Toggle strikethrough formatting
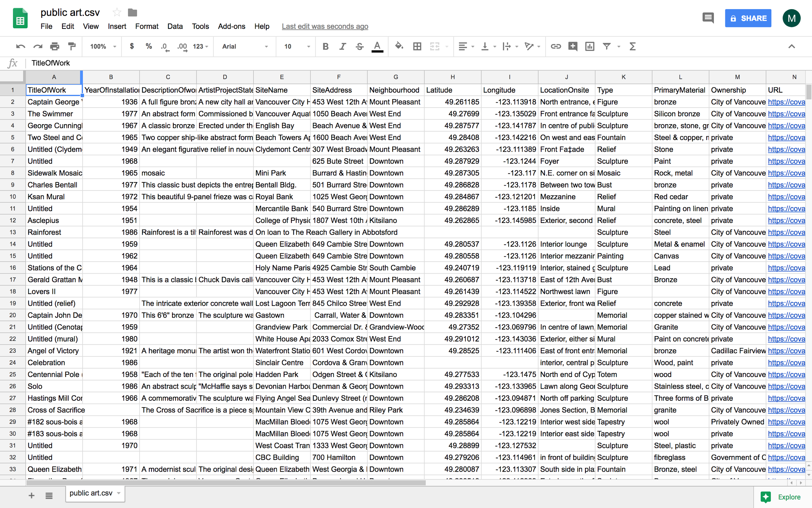Screen dimensions: 812x508 360,46
